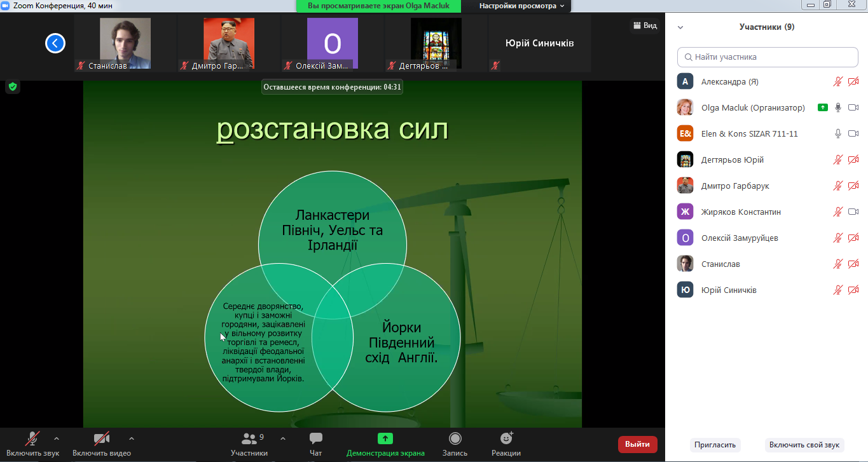868x462 pixels.
Task: Click the Найти участника search field
Action: (767, 57)
